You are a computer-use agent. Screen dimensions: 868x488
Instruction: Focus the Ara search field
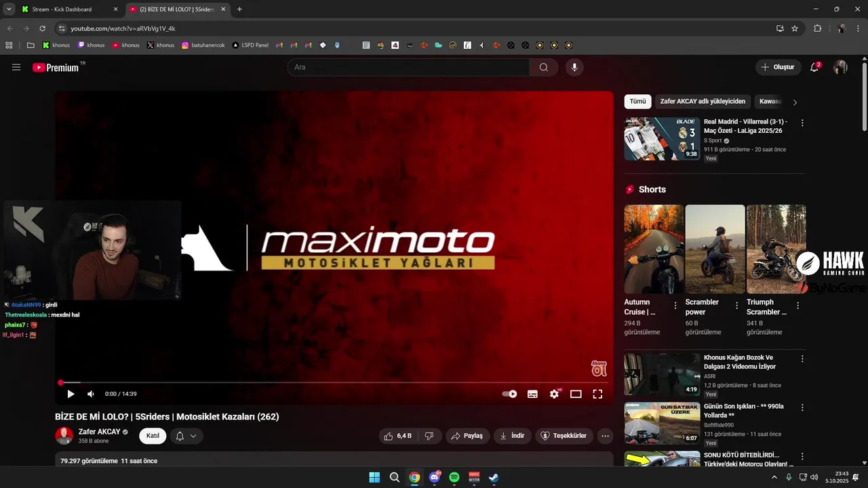tap(408, 67)
